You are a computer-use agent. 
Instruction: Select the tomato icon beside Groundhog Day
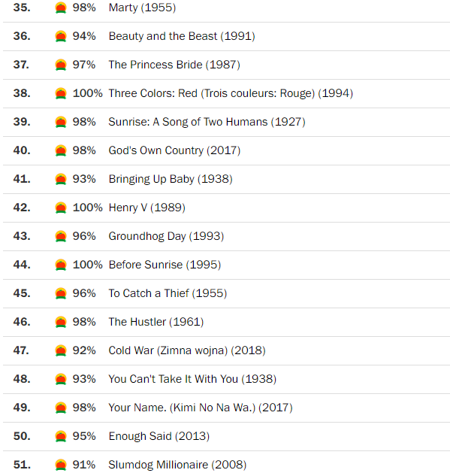pyautogui.click(x=61, y=236)
